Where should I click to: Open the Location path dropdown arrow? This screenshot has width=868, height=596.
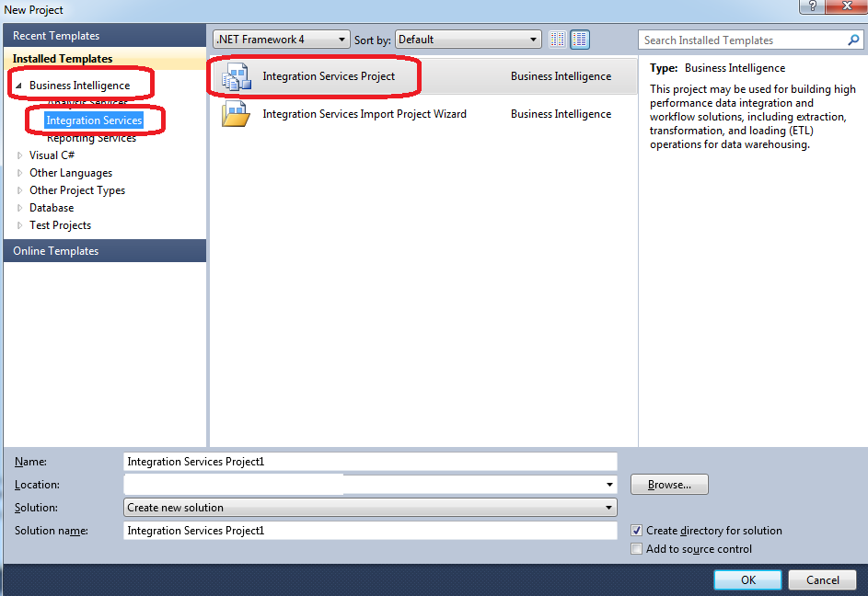609,484
